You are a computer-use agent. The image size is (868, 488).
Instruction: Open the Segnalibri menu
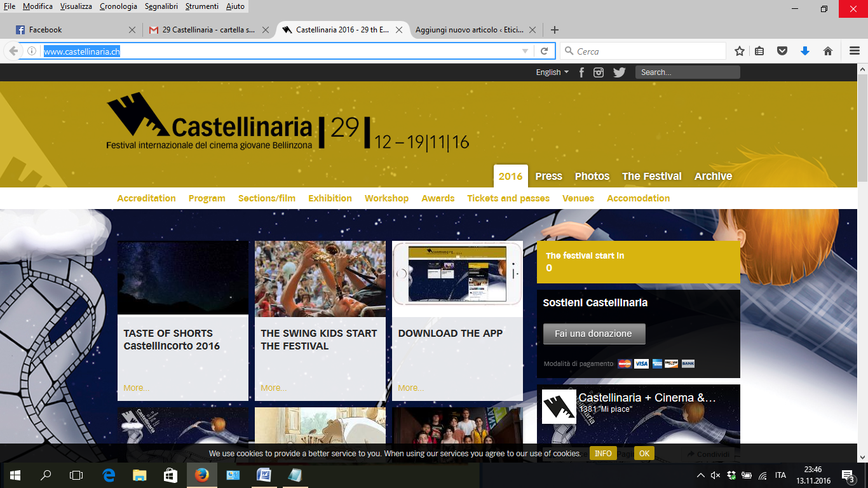coord(161,6)
